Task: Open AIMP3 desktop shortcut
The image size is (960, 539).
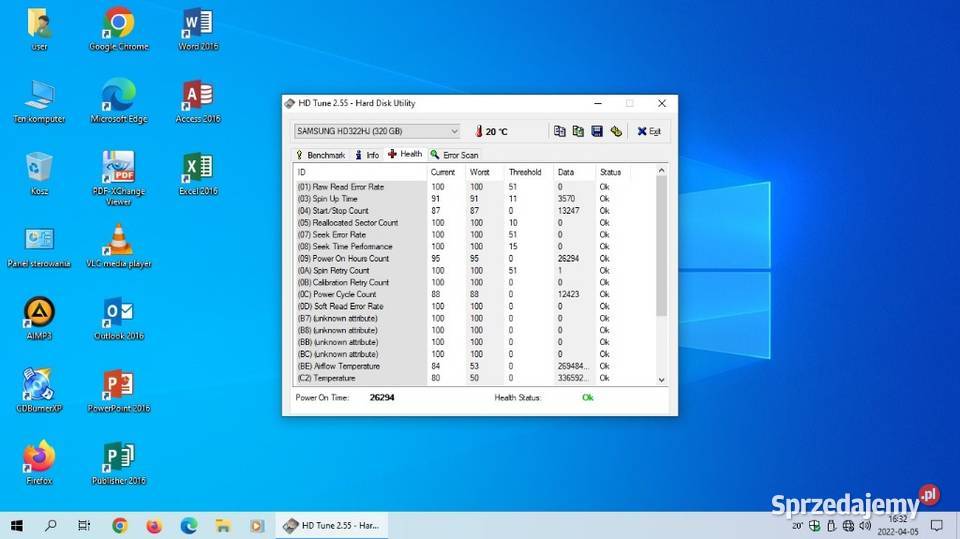Action: point(39,318)
